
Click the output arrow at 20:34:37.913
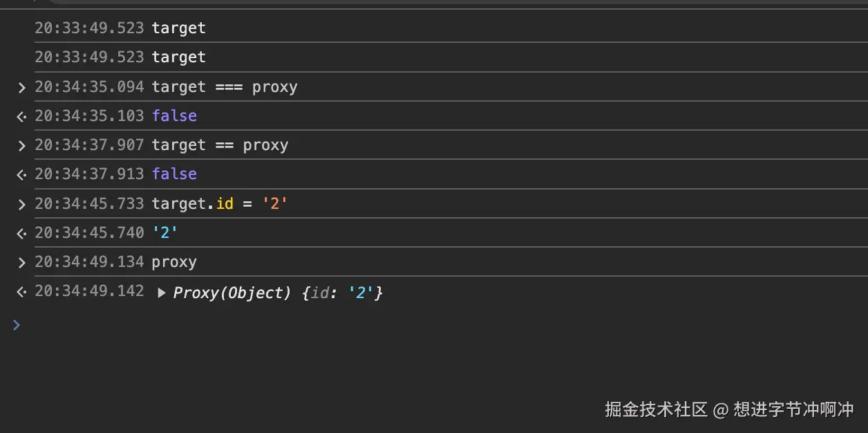(21, 174)
